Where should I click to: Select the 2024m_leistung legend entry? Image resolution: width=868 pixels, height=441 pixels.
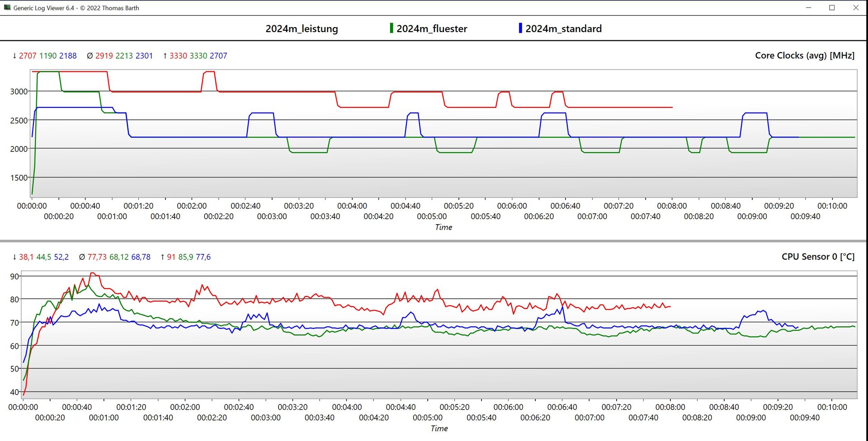pos(302,28)
